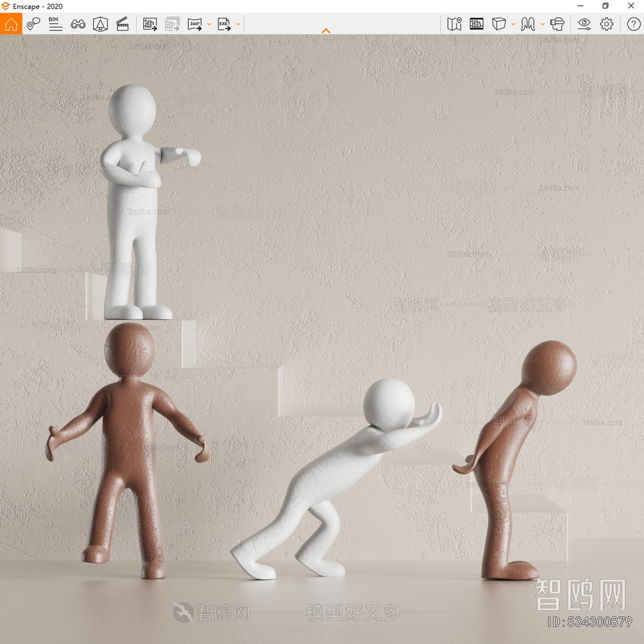
Task: Open the video editor clapperboard icon
Action: [x=122, y=24]
